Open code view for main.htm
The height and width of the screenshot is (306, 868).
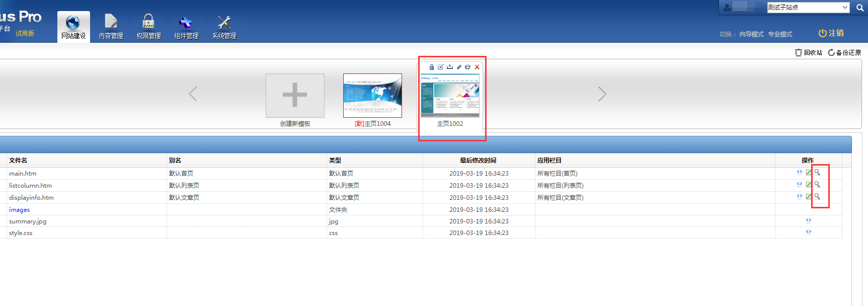pyautogui.click(x=800, y=173)
